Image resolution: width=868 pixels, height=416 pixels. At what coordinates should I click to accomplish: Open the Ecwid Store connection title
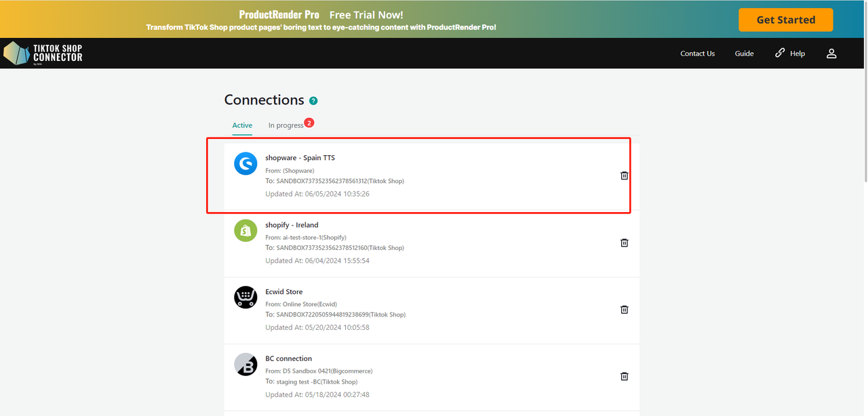(283, 292)
